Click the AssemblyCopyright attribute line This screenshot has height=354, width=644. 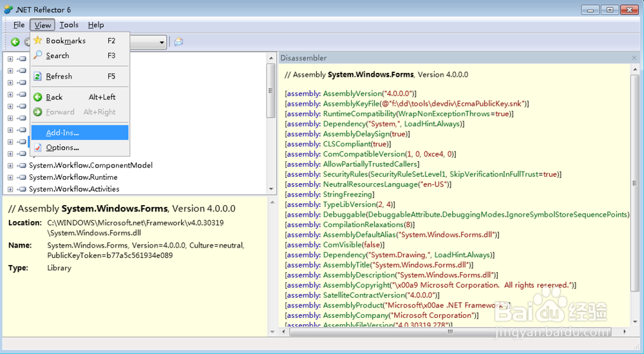tap(430, 286)
